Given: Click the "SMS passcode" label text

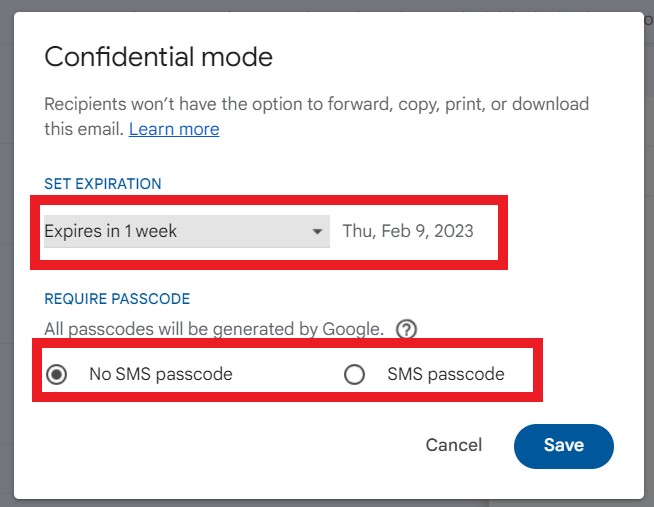Looking at the screenshot, I should coord(446,374).
